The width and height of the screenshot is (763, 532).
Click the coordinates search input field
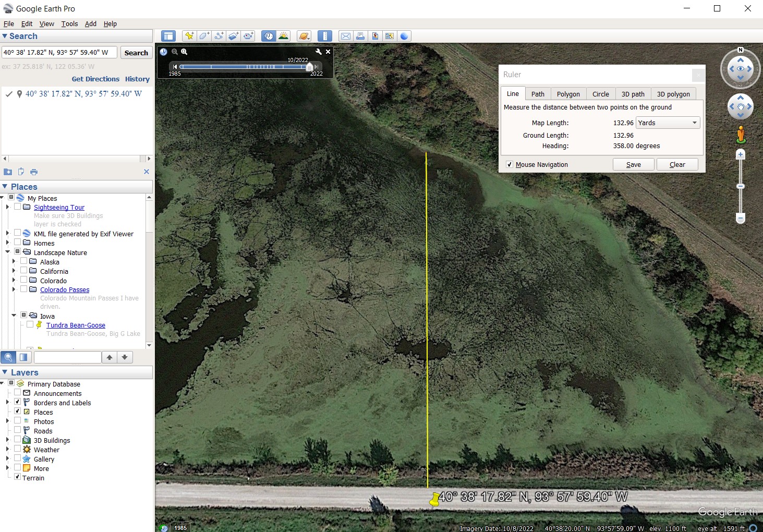(x=59, y=52)
